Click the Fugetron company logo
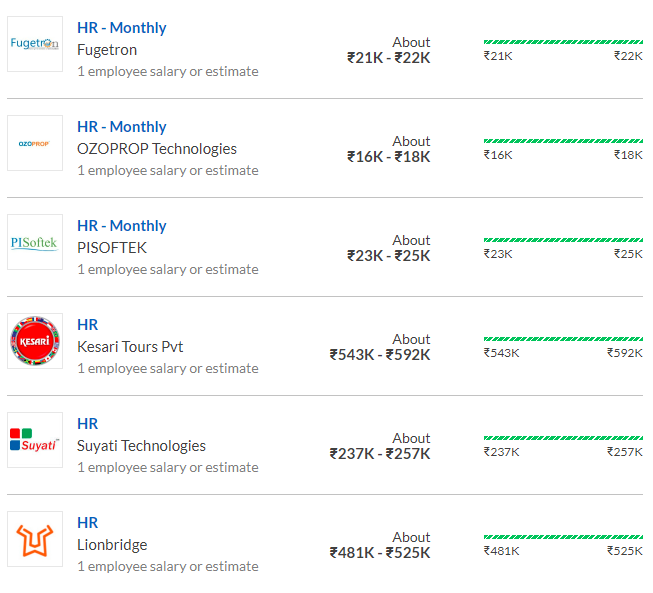Viewport: 653px width, 593px height. click(35, 44)
